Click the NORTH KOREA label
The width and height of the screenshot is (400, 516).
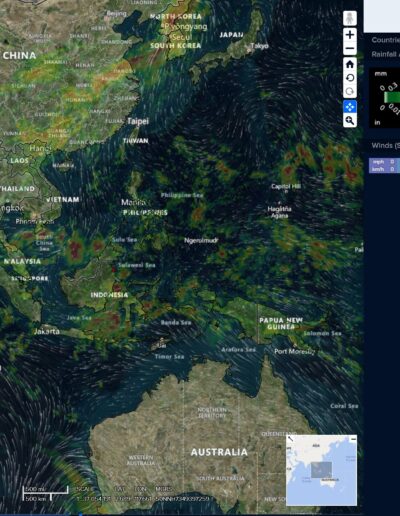176,16
